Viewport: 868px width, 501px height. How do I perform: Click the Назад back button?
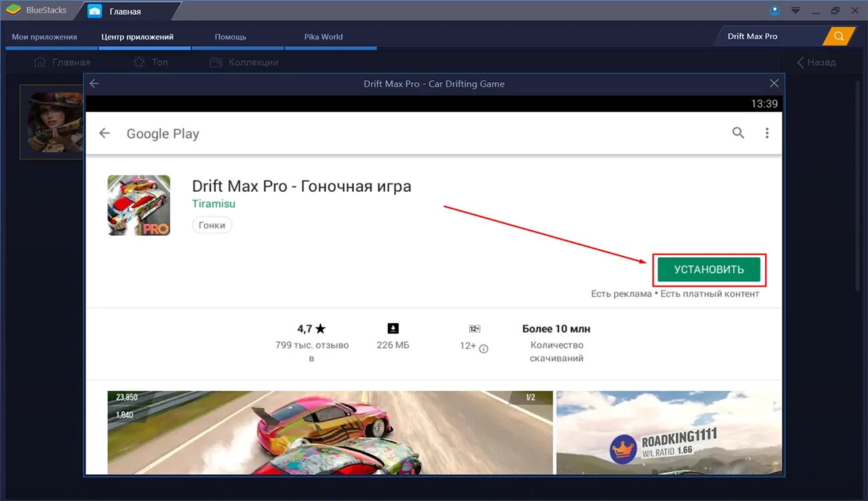pos(816,62)
